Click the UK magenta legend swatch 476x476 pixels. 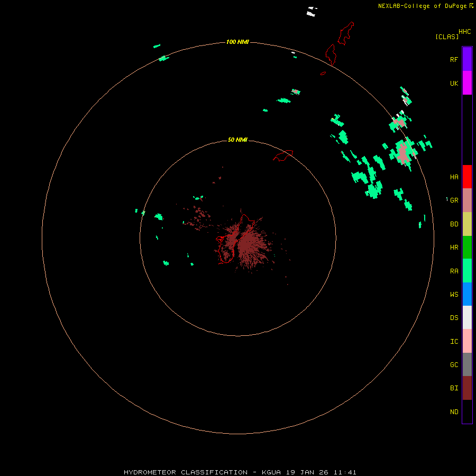[x=467, y=83]
